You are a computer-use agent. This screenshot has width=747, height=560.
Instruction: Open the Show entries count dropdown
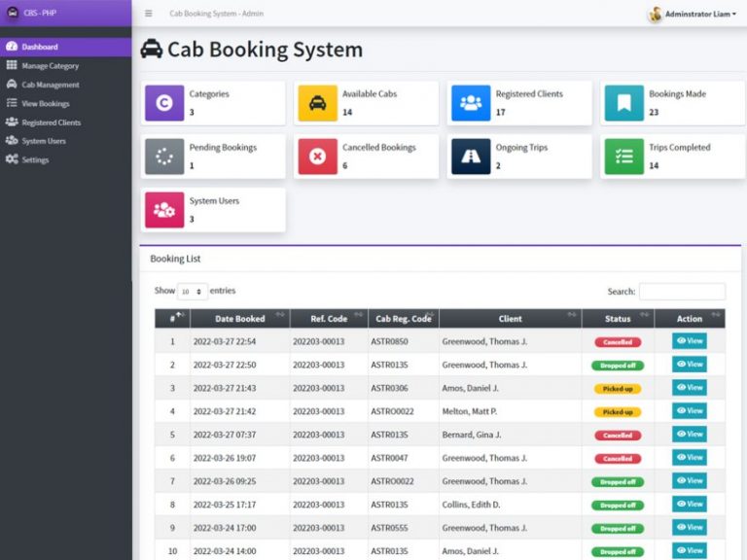pyautogui.click(x=193, y=292)
